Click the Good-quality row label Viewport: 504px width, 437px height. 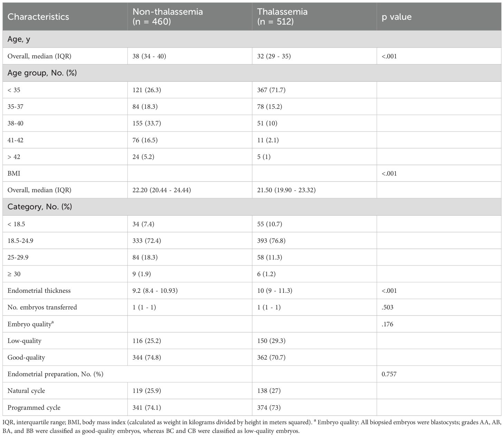[26, 357]
